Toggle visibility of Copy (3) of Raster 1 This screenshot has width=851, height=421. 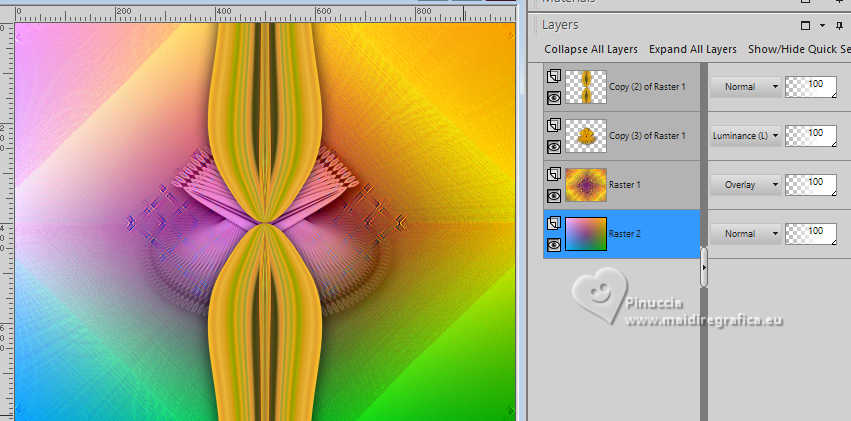tap(554, 146)
